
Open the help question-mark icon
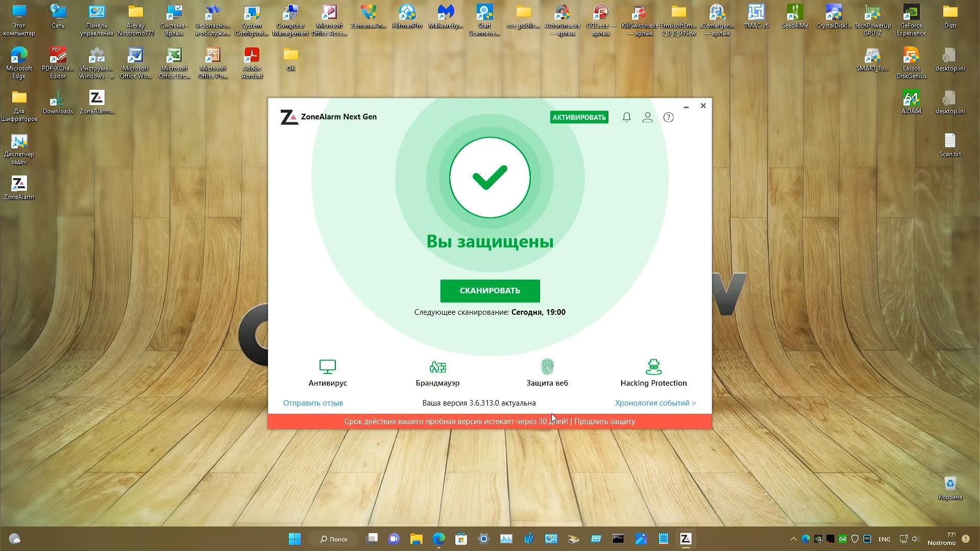(668, 117)
